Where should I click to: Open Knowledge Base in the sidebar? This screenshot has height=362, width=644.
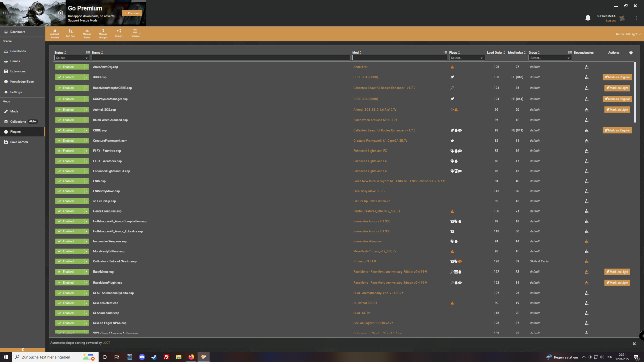click(x=22, y=82)
